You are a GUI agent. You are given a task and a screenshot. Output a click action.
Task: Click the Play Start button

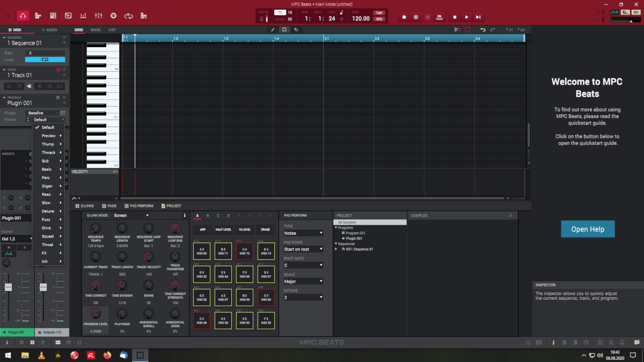pyautogui.click(x=479, y=17)
